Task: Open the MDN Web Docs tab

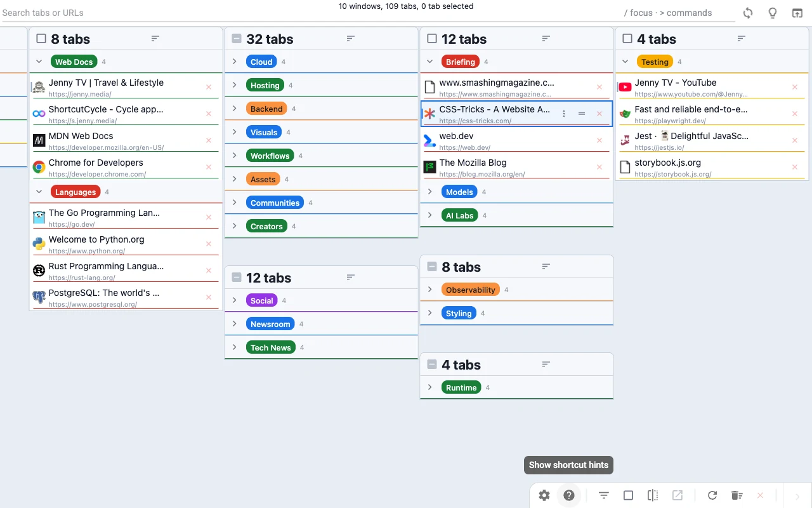Action: pyautogui.click(x=81, y=136)
